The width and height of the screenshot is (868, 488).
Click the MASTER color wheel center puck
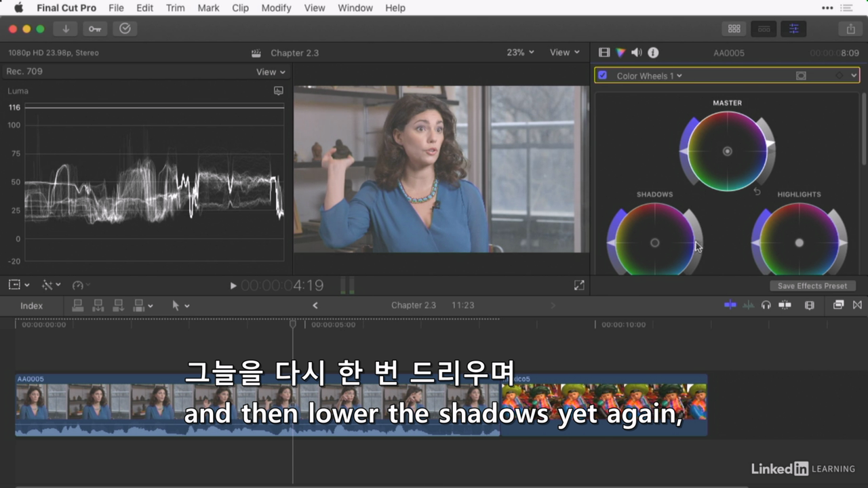coord(727,151)
